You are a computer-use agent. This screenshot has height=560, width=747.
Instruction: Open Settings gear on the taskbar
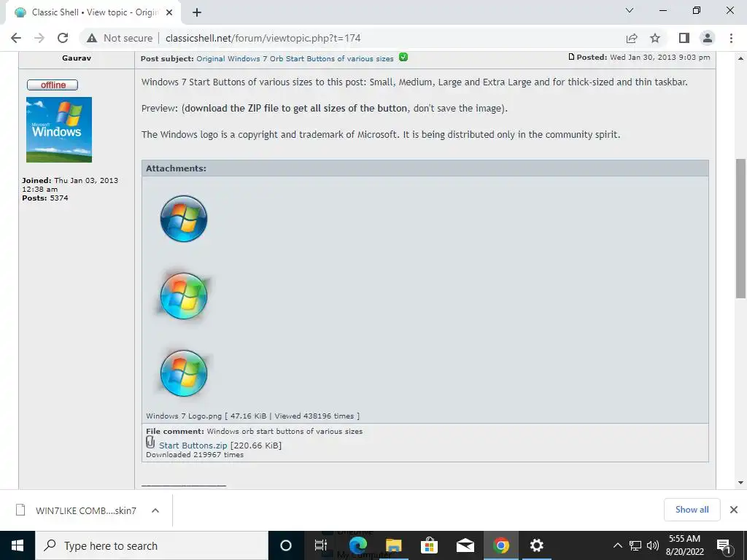pos(536,545)
